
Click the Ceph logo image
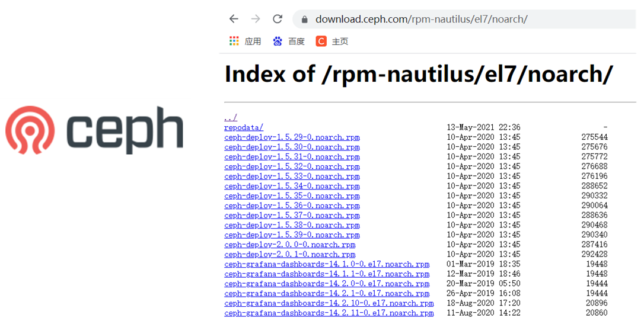[x=94, y=130]
